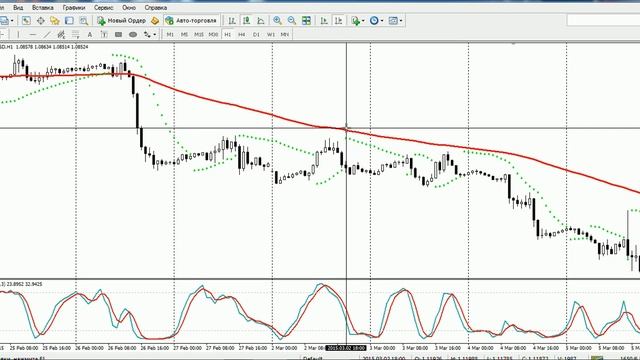The width and height of the screenshot is (640, 360).
Task: Select the rectangle shape tool
Action: click(118, 35)
